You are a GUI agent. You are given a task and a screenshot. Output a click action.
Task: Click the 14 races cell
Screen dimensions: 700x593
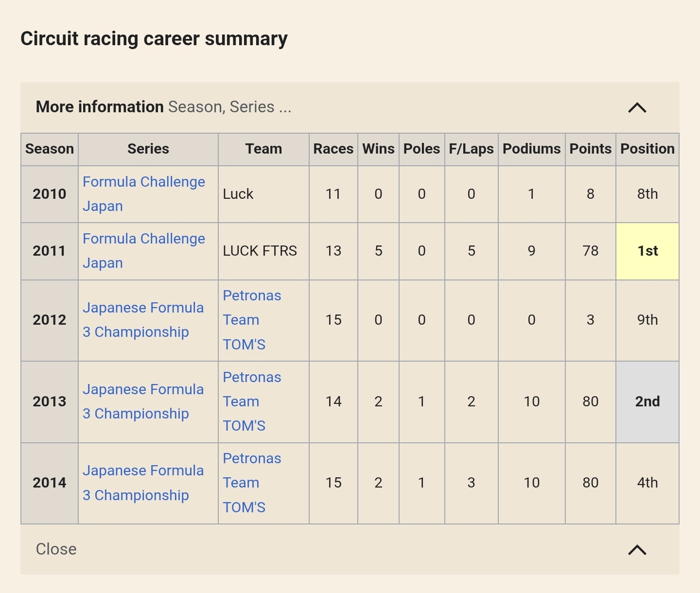pos(333,401)
